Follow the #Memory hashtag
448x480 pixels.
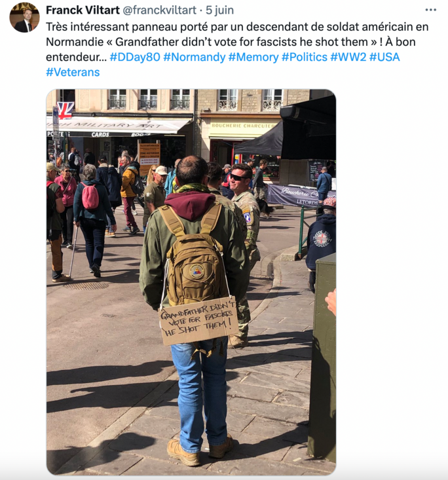[253, 57]
